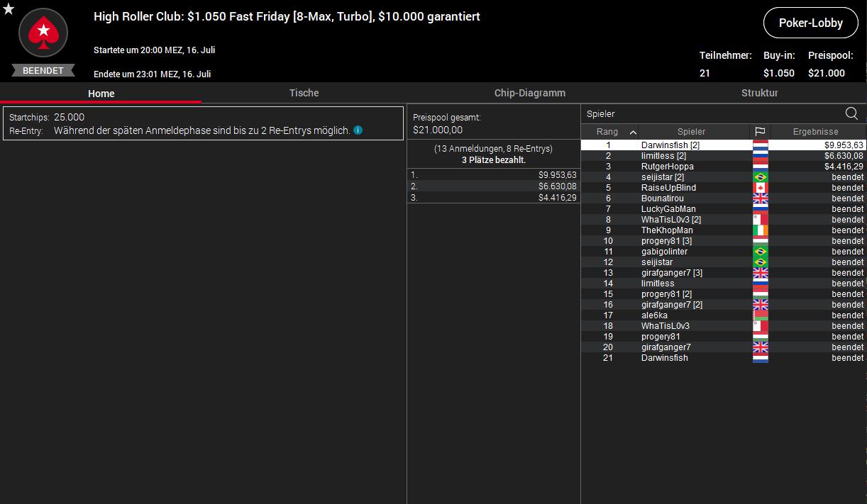This screenshot has height=504, width=867.
Task: Switch to the Tische tab
Action: [x=304, y=93]
